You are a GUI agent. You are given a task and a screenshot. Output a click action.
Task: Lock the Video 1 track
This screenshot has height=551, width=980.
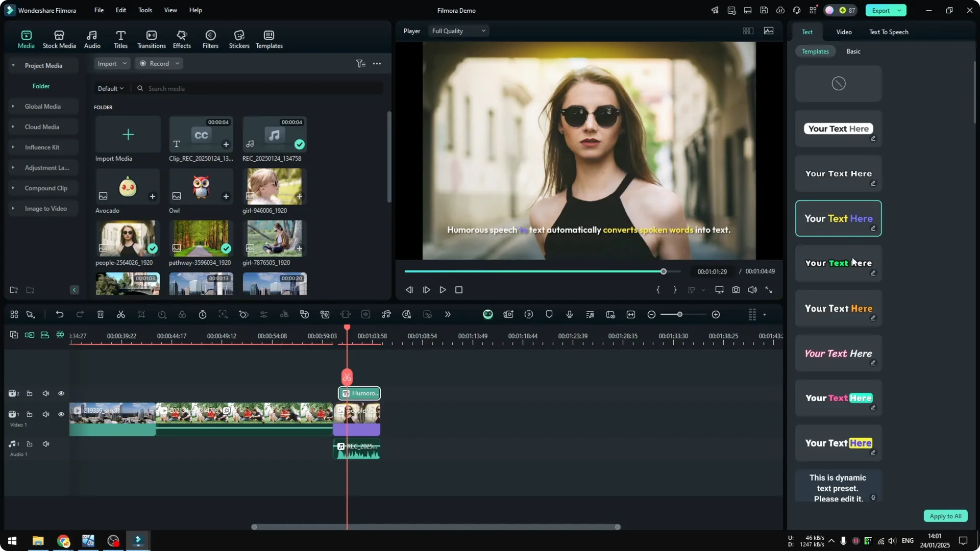click(x=30, y=414)
